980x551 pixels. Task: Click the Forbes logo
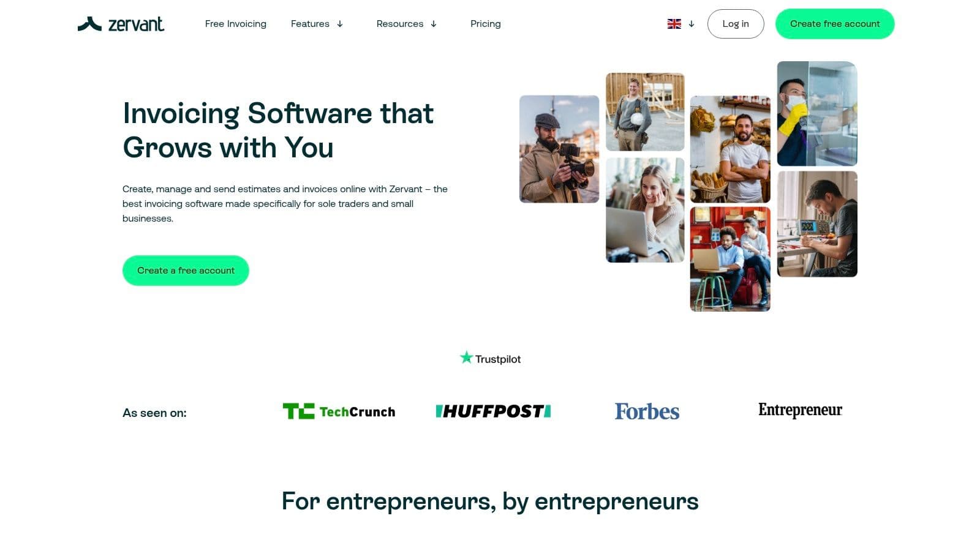pos(647,411)
